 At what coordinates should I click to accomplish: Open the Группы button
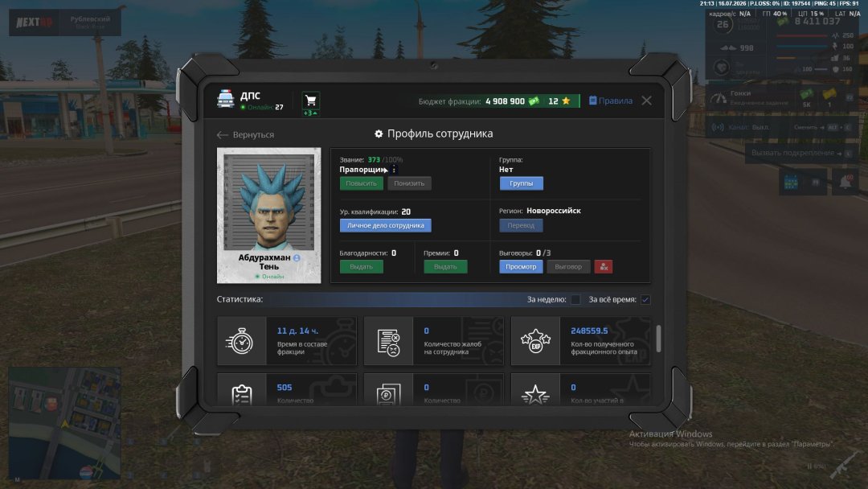point(521,183)
